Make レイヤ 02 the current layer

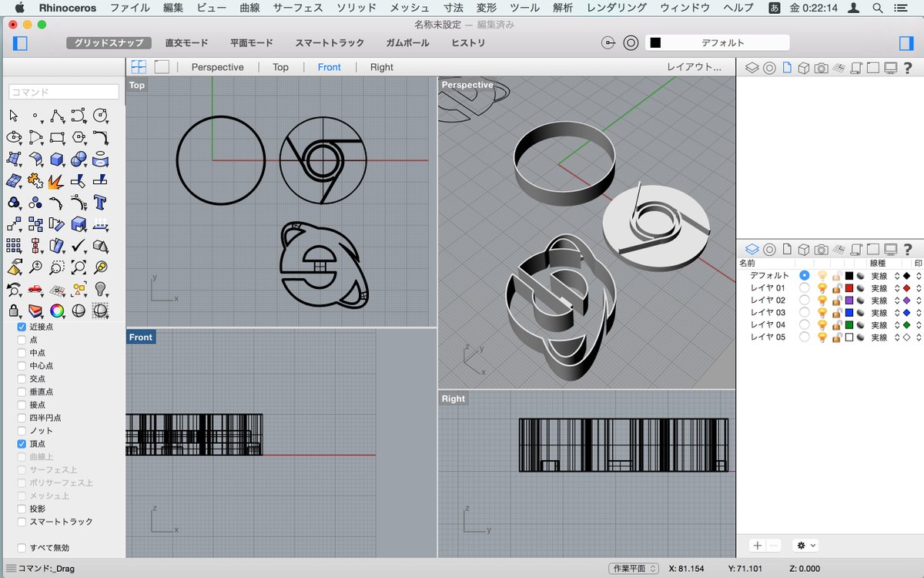[805, 301]
